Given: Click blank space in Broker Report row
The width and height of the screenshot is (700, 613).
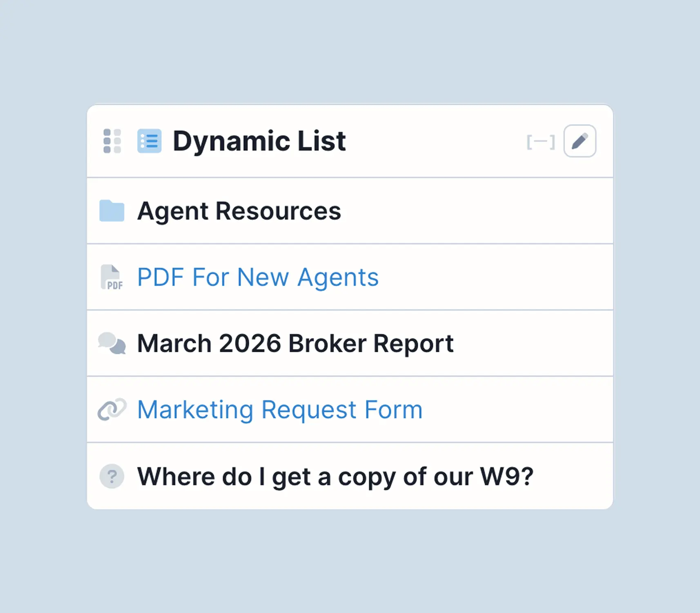Looking at the screenshot, I should tap(531, 343).
